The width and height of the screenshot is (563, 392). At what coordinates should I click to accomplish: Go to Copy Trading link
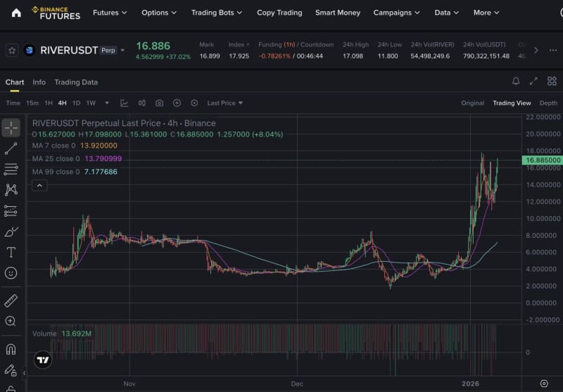(279, 13)
